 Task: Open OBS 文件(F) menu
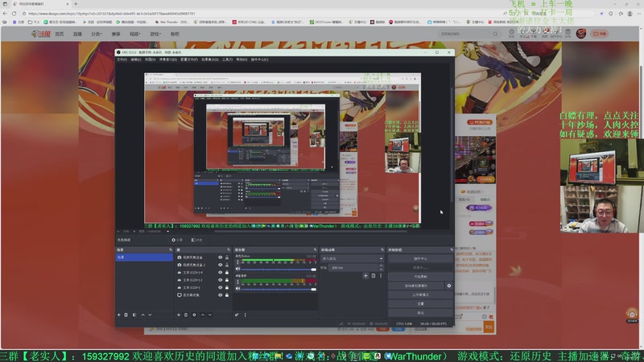pos(122,60)
